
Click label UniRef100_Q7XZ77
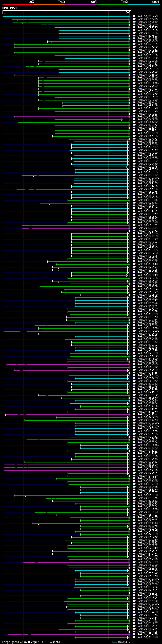coord(145,139)
